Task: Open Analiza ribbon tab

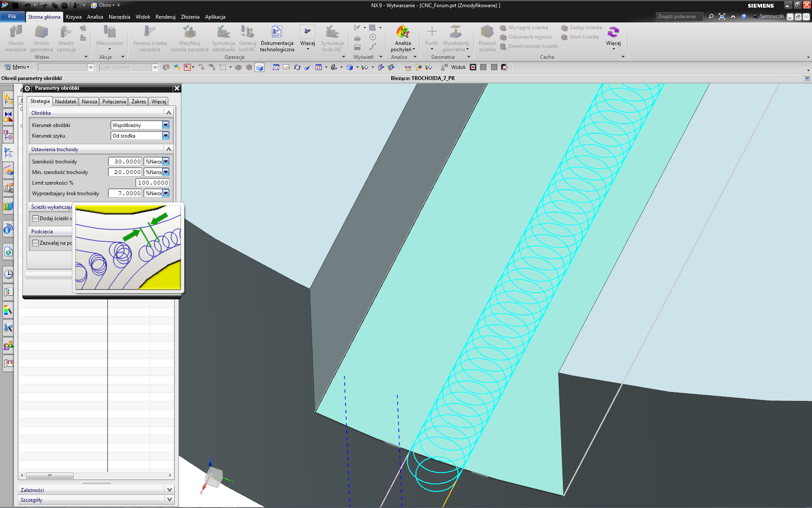Action: coord(95,17)
